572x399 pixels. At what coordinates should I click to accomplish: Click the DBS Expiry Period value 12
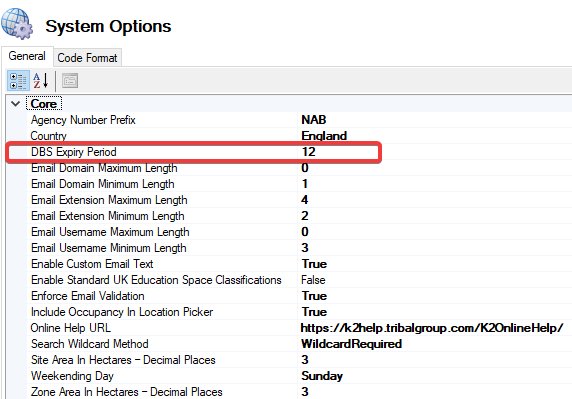pyautogui.click(x=309, y=152)
